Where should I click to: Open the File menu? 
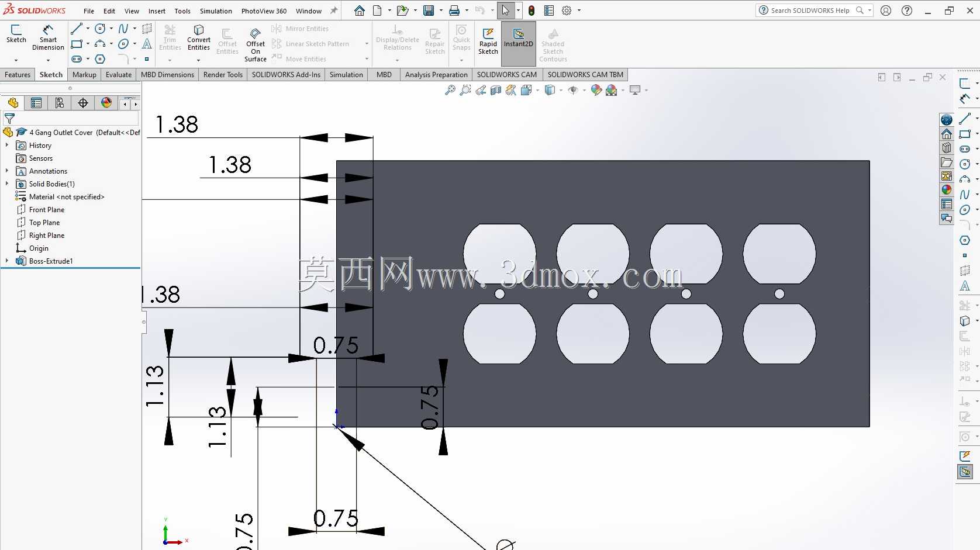(89, 11)
